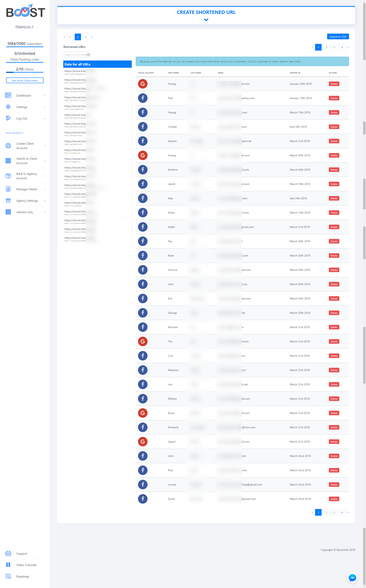Click the Back to Agency account box icon

click(x=8, y=176)
